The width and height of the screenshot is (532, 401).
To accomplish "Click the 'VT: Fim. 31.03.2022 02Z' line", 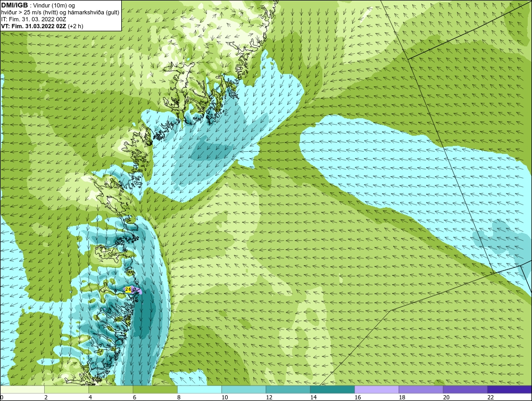I will click(34, 26).
